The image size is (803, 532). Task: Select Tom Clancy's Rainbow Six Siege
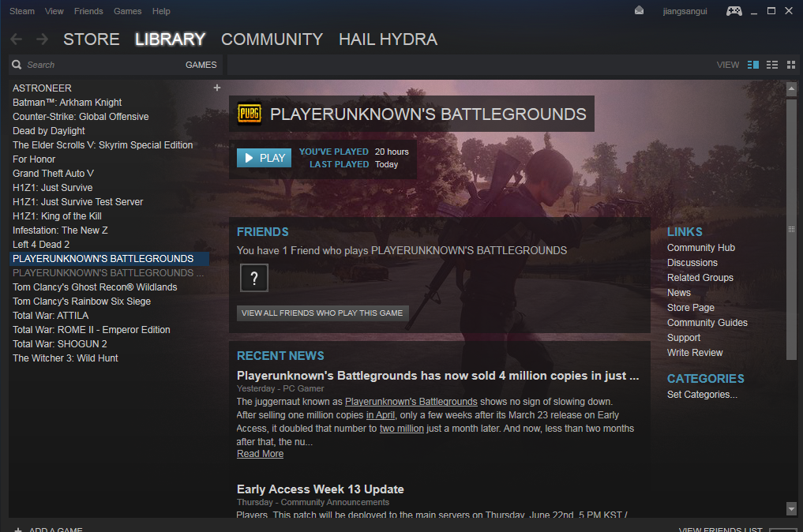tap(81, 302)
